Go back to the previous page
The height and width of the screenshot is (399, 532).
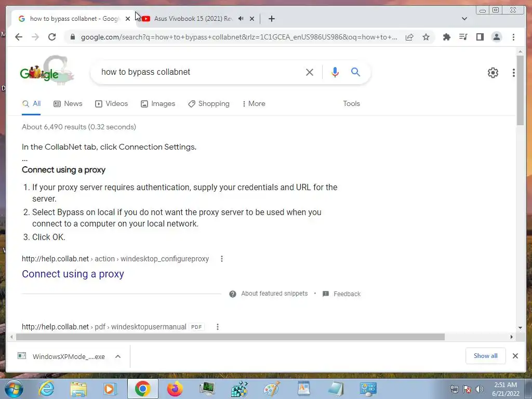point(19,37)
